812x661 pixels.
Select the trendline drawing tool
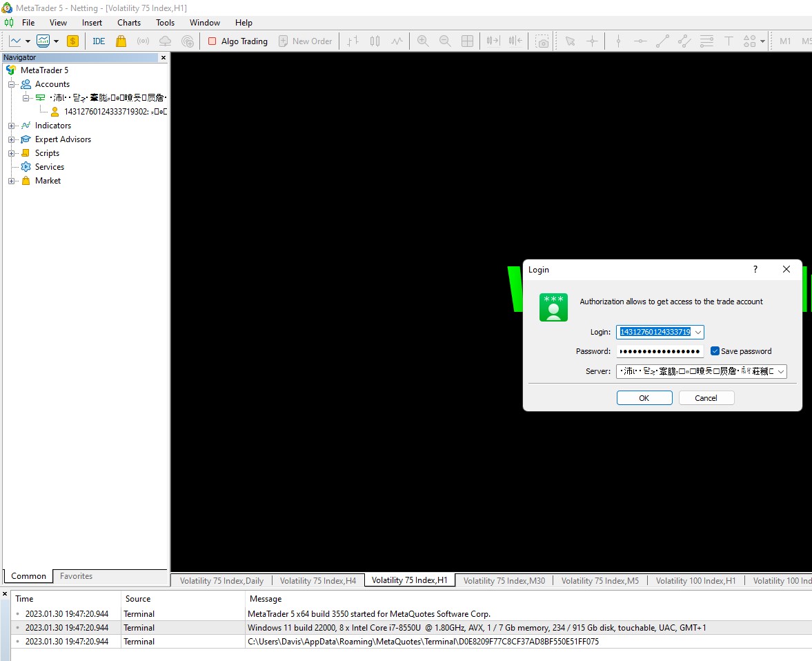pyautogui.click(x=662, y=41)
